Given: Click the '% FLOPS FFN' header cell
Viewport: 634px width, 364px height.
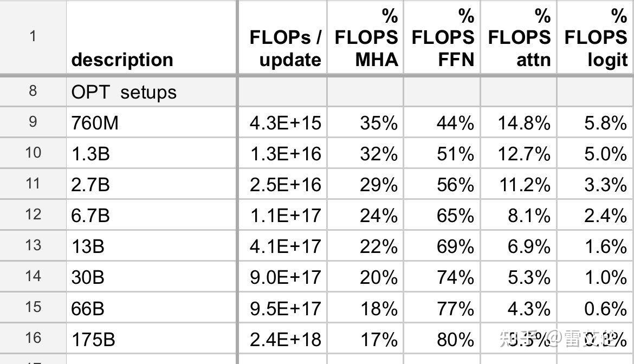Looking at the screenshot, I should pyautogui.click(x=442, y=38).
